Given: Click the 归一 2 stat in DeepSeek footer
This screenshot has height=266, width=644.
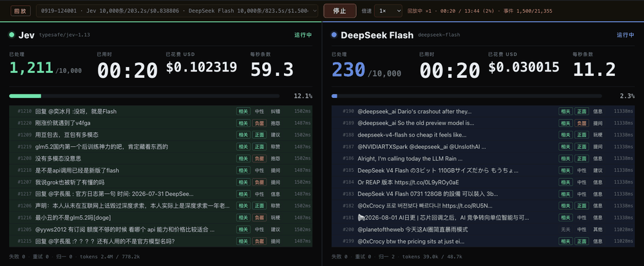Looking at the screenshot, I should click(388, 256).
